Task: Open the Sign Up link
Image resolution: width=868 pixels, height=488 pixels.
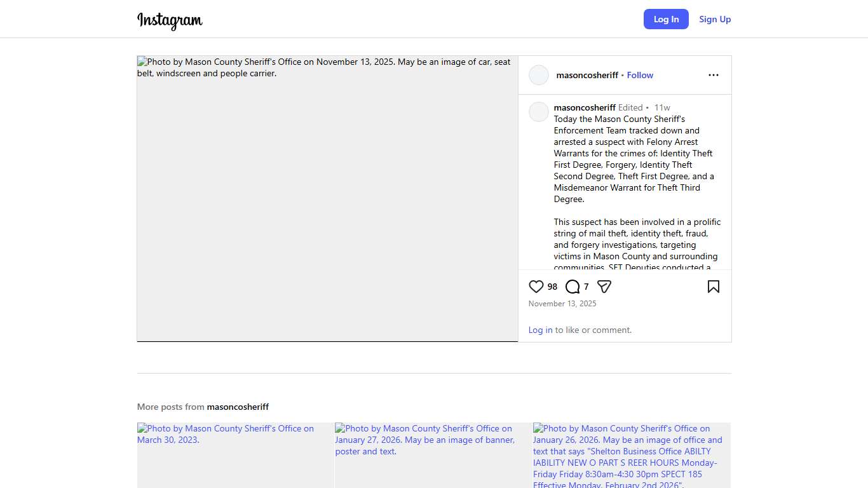Action: click(715, 19)
